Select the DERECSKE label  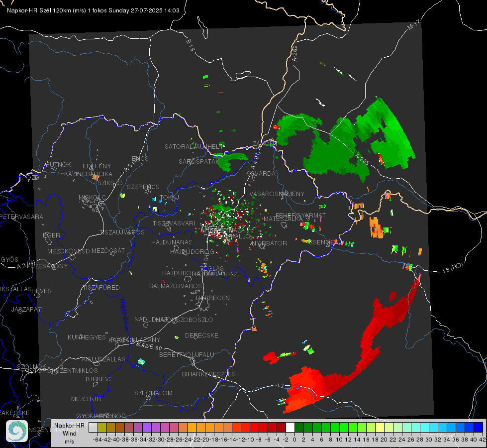click(x=201, y=335)
